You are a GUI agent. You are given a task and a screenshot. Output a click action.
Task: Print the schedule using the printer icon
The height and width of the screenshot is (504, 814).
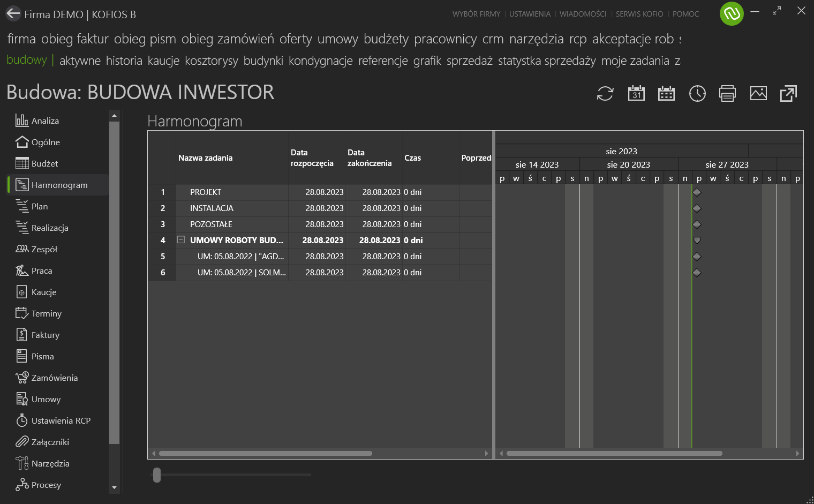click(727, 93)
